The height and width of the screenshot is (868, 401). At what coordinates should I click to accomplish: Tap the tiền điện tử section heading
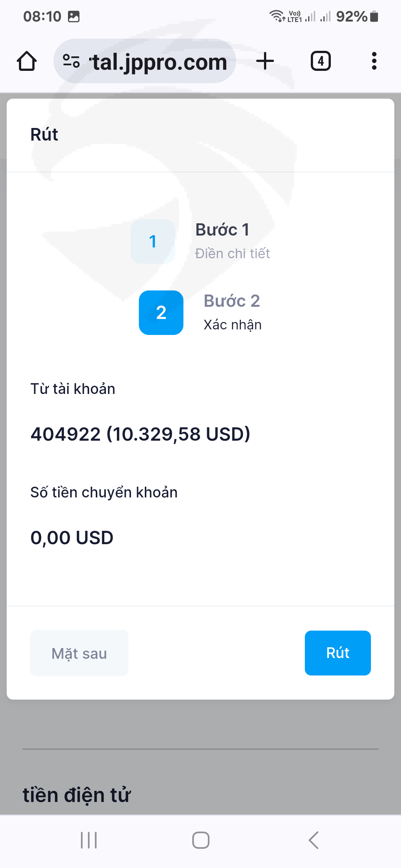pyautogui.click(x=76, y=795)
